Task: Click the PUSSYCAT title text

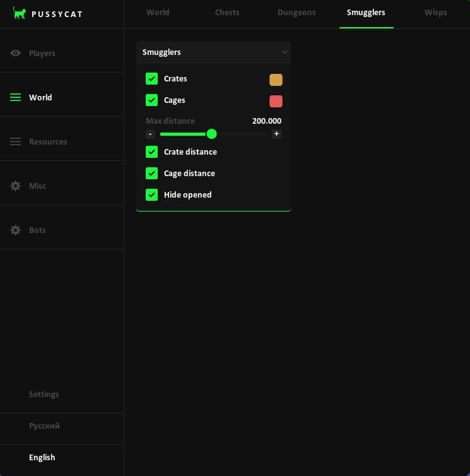Action: coord(57,15)
